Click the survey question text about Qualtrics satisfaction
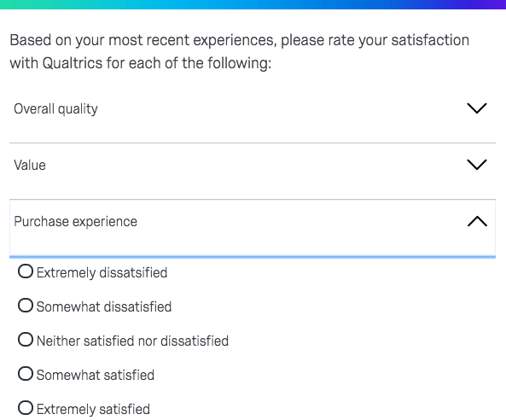The image size is (506, 420). [240, 52]
